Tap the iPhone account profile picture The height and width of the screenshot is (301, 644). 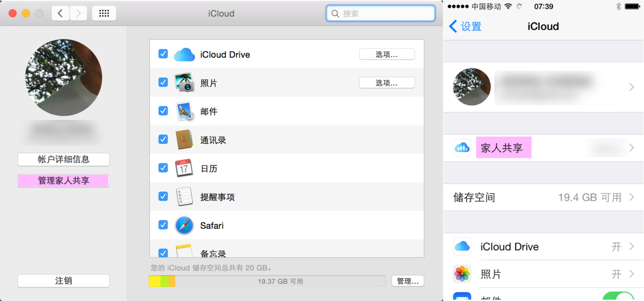coord(472,87)
